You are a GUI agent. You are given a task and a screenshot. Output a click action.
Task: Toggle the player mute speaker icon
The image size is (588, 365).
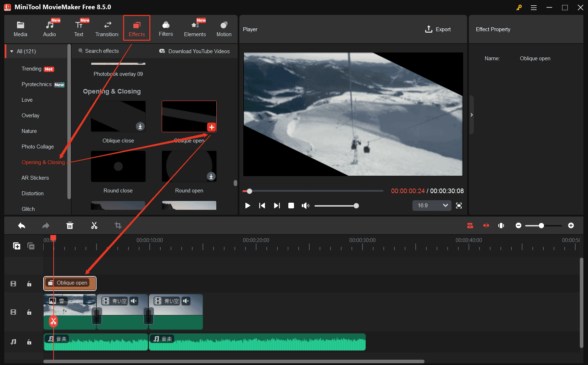tap(305, 206)
